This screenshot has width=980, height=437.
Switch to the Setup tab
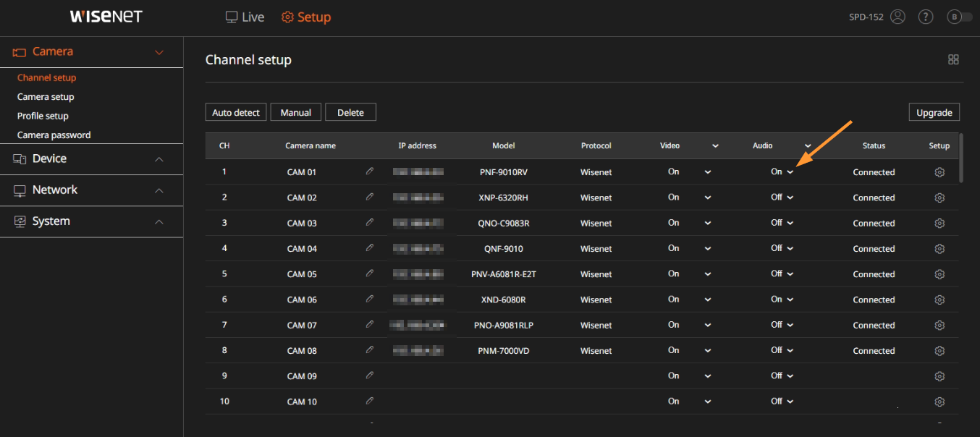click(x=305, y=17)
